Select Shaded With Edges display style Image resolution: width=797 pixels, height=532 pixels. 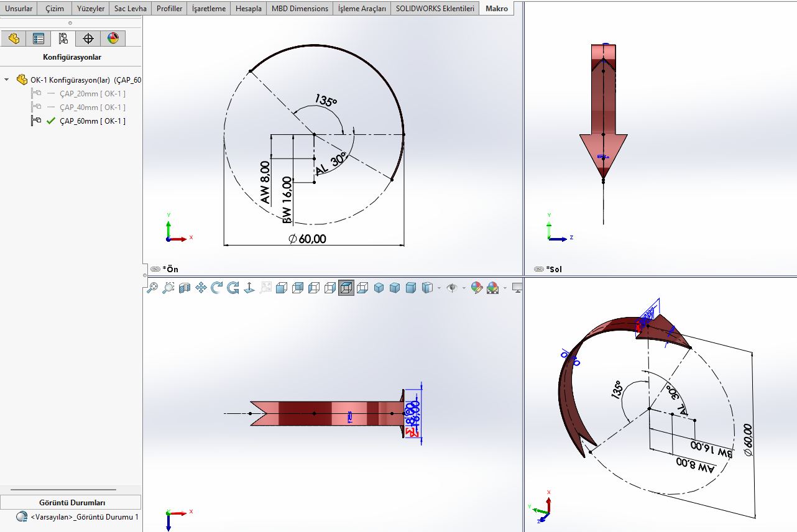click(x=282, y=288)
